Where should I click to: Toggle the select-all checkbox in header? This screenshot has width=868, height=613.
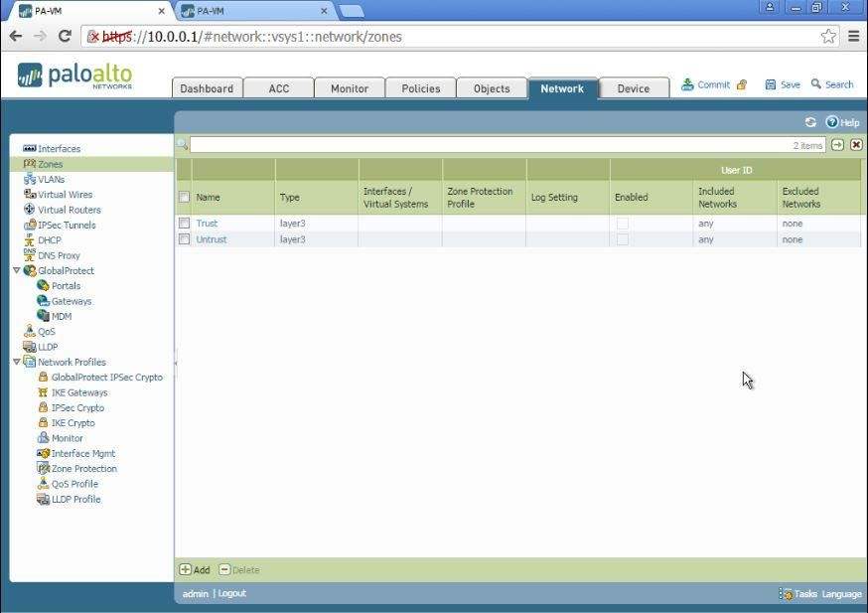[184, 197]
